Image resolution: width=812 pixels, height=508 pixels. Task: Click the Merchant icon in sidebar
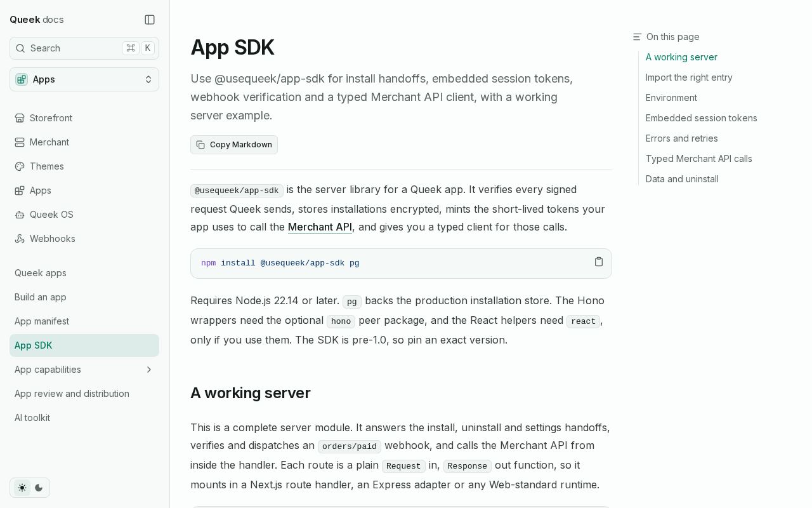pos(20,142)
